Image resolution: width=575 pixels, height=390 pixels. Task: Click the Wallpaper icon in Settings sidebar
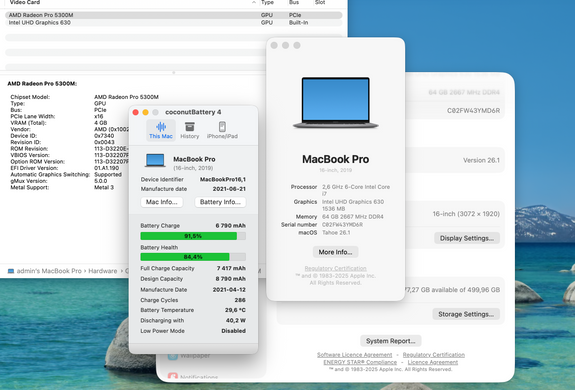click(173, 356)
